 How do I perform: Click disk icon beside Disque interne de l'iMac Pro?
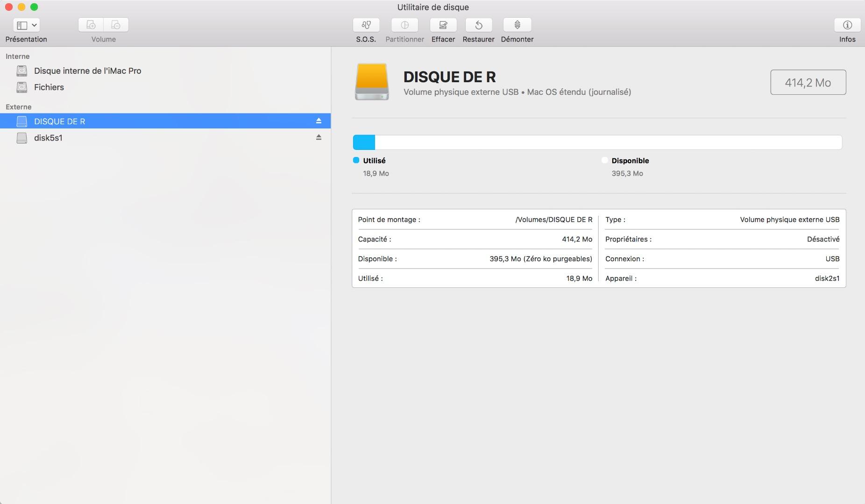[21, 71]
